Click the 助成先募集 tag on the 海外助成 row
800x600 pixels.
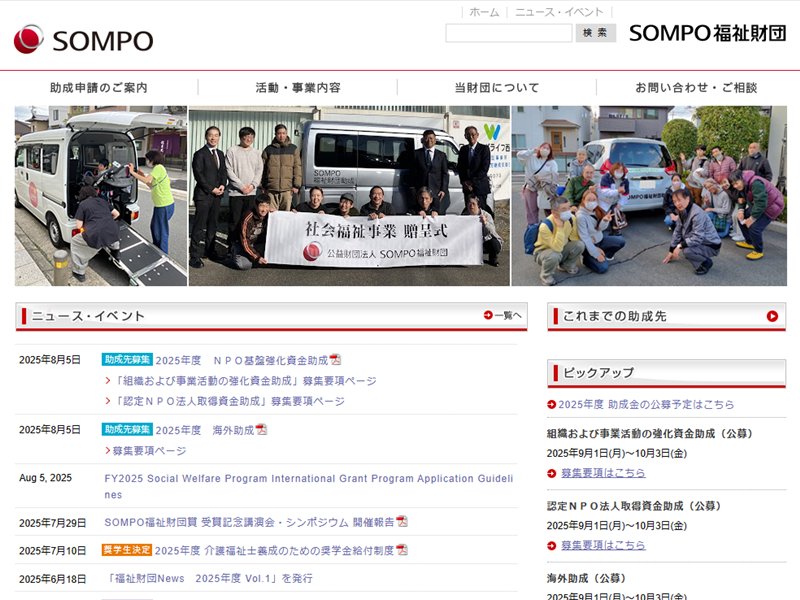click(x=127, y=430)
